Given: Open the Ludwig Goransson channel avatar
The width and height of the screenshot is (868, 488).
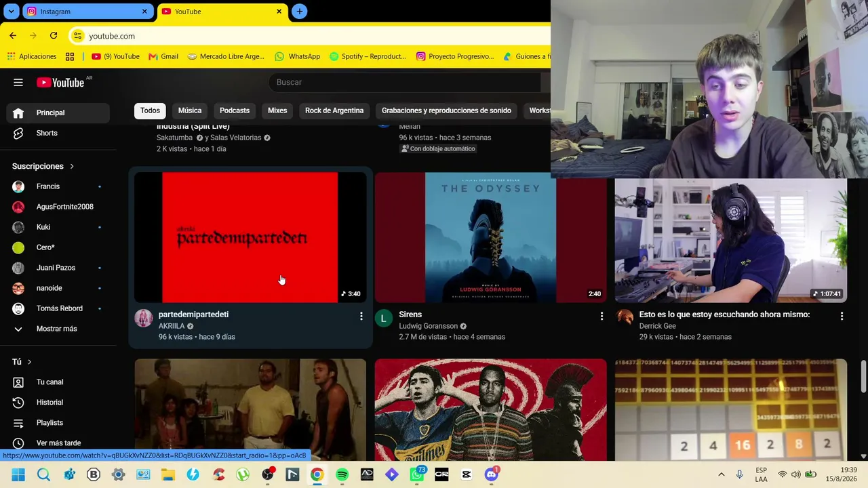Looking at the screenshot, I should pyautogui.click(x=384, y=318).
